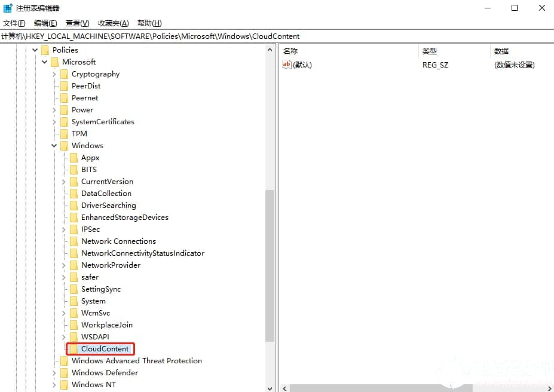Image resolution: width=554 pixels, height=392 pixels.
Task: Click the registry path address bar
Action: tap(277, 36)
